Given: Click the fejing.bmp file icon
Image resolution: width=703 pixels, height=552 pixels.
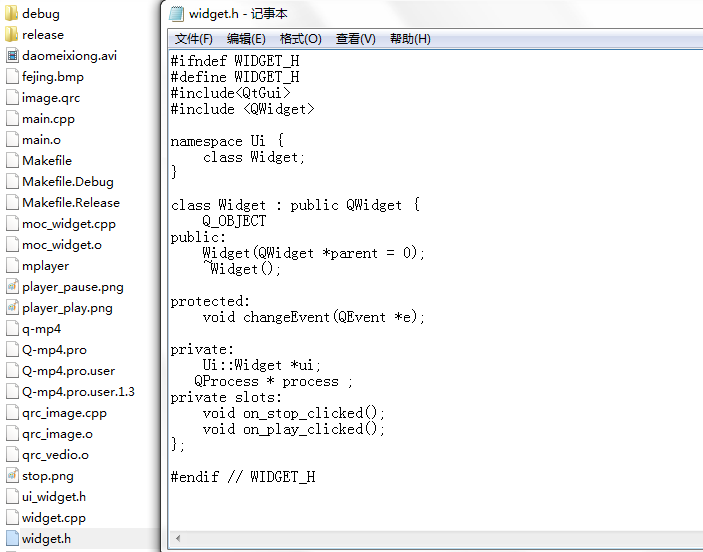Looking at the screenshot, I should (x=13, y=77).
